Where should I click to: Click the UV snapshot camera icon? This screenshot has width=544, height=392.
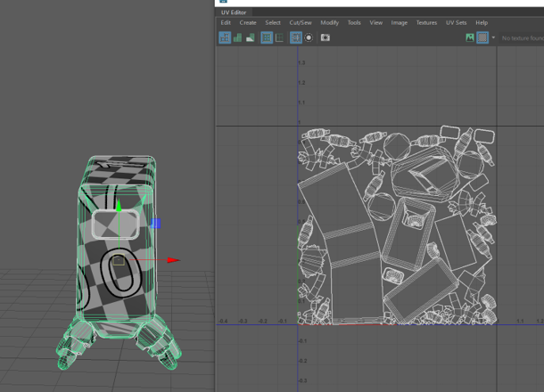point(326,37)
